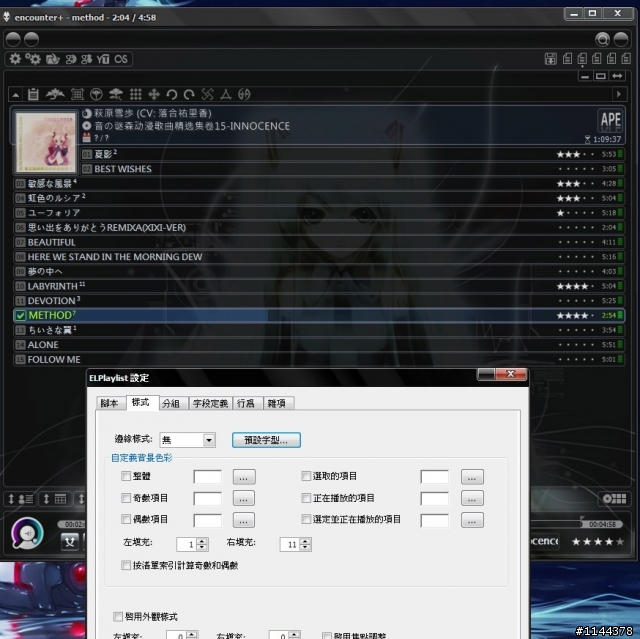Click the magnifier search round button

602,39
